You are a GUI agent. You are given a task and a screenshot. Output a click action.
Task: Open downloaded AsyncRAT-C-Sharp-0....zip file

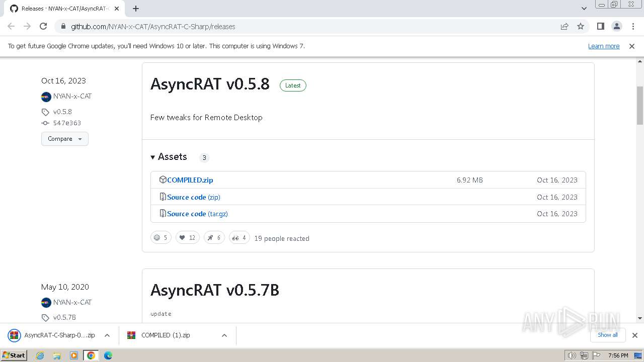[52, 335]
